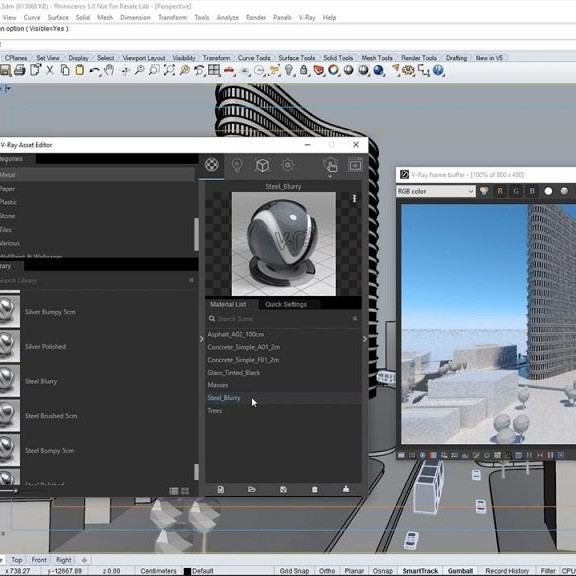Click the padlock Lock Objects icon
The width and height of the screenshot is (576, 576).
pyautogui.click(x=304, y=70)
